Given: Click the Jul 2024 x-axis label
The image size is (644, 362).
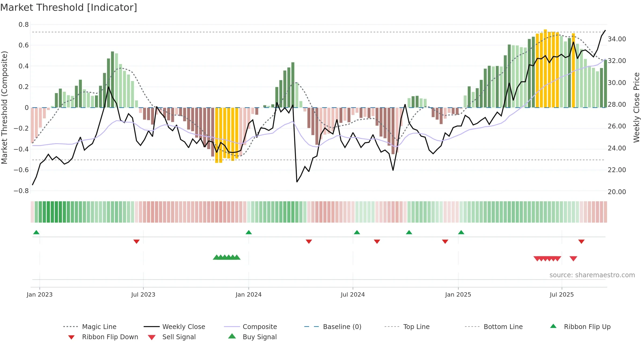Looking at the screenshot, I should 353,294.
